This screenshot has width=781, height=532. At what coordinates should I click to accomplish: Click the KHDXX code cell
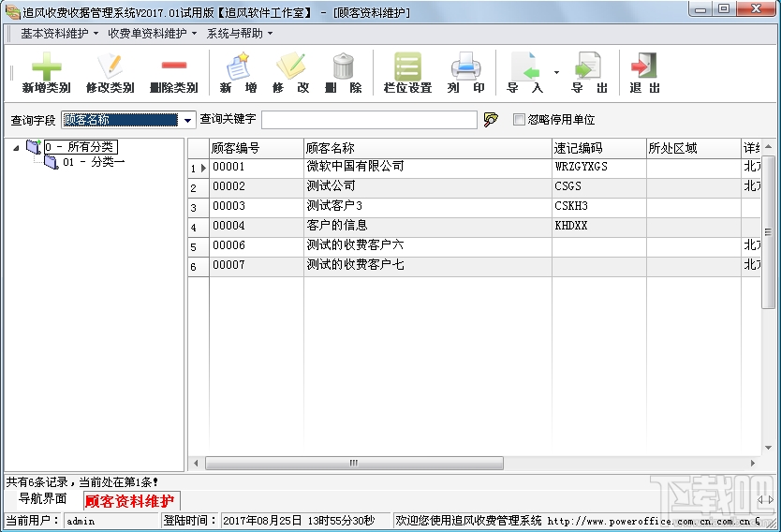(598, 226)
